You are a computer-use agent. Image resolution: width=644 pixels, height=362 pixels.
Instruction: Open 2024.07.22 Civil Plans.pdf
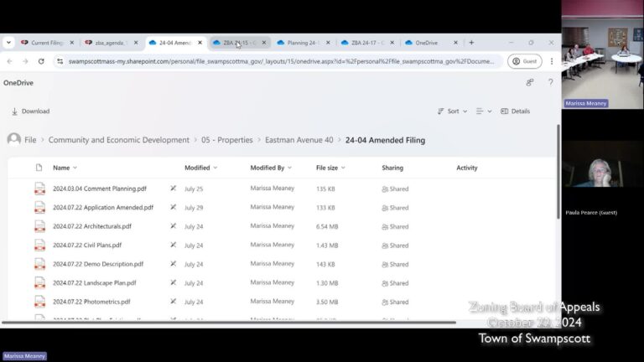87,246
